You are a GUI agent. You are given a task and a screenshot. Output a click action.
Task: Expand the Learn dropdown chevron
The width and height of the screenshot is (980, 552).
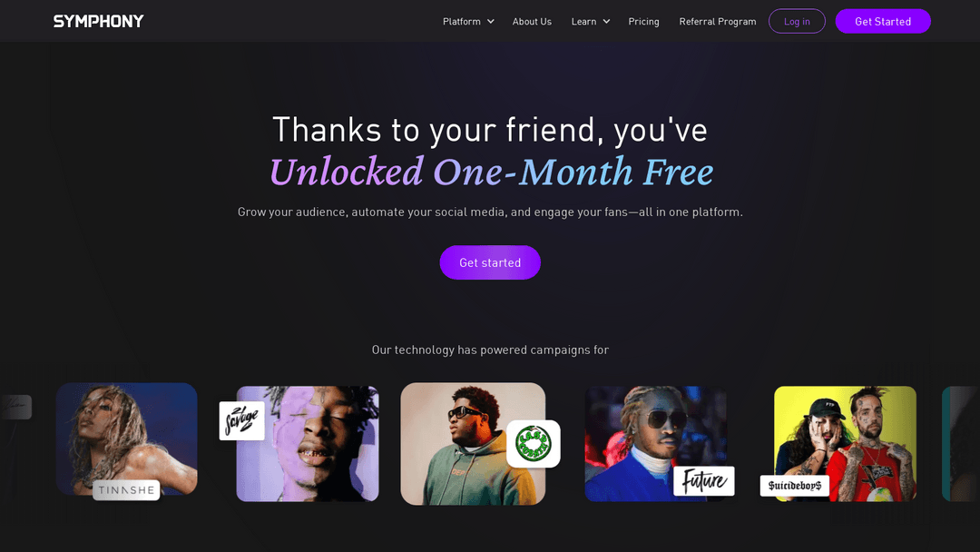click(606, 22)
